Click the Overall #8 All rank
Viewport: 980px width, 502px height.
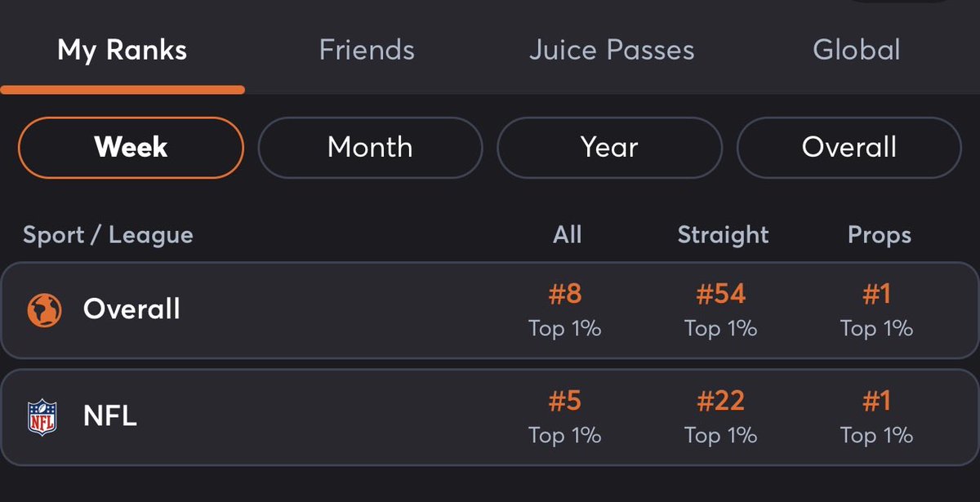pos(565,294)
